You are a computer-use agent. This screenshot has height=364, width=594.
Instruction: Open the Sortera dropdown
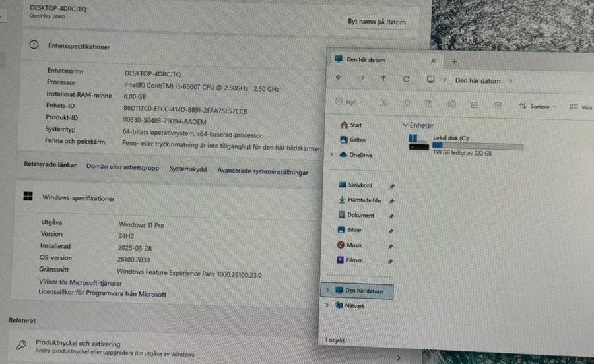click(x=537, y=106)
